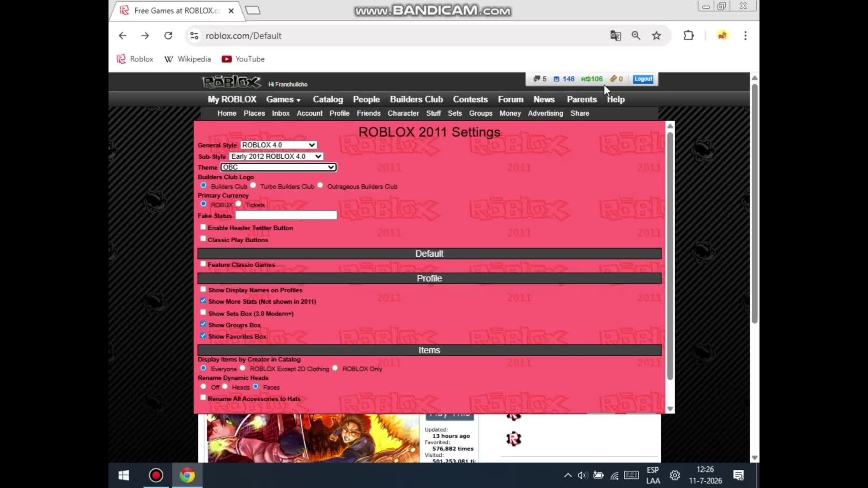Open the Builders Club nav item

pyautogui.click(x=416, y=99)
